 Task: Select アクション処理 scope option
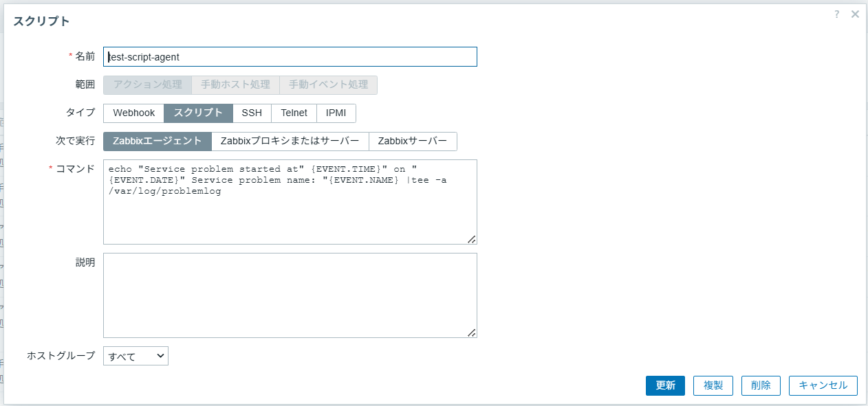[147, 85]
